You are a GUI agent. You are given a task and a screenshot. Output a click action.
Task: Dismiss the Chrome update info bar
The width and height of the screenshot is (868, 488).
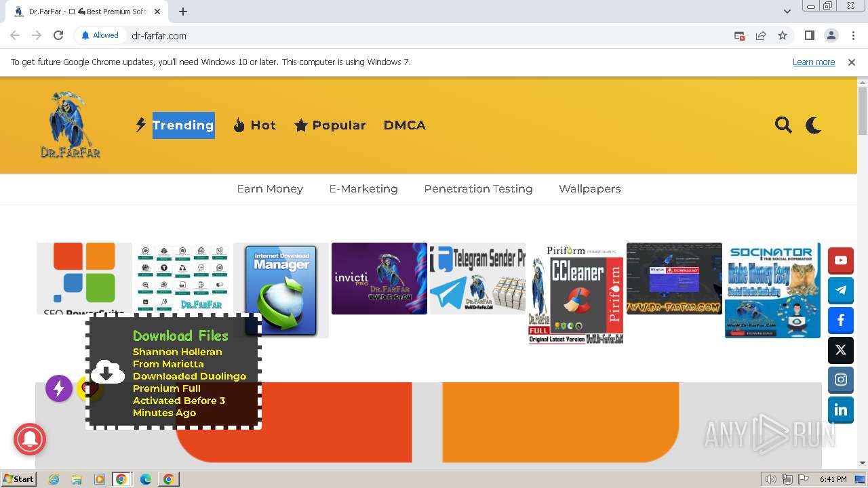point(852,62)
